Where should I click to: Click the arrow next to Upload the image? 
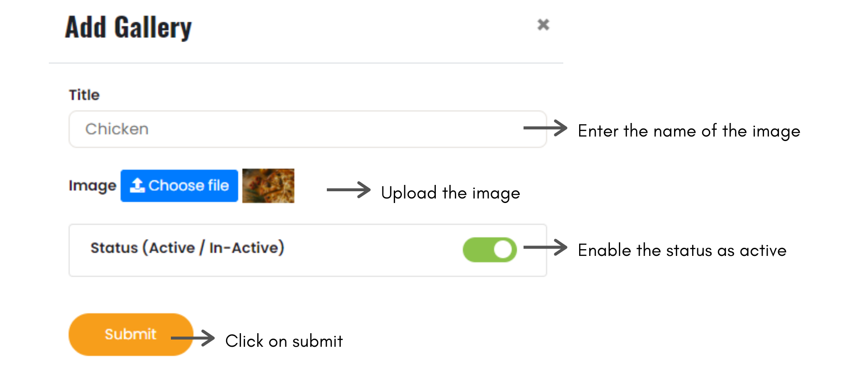(348, 190)
